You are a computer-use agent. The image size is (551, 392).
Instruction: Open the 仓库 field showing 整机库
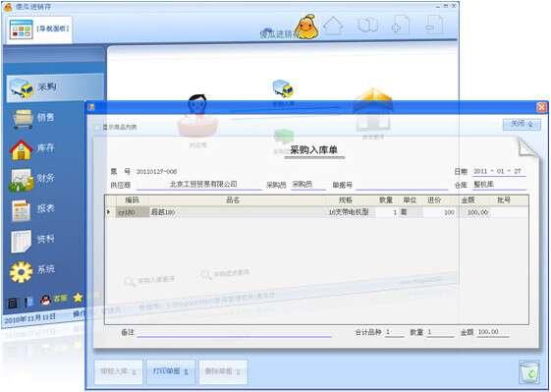(x=499, y=185)
